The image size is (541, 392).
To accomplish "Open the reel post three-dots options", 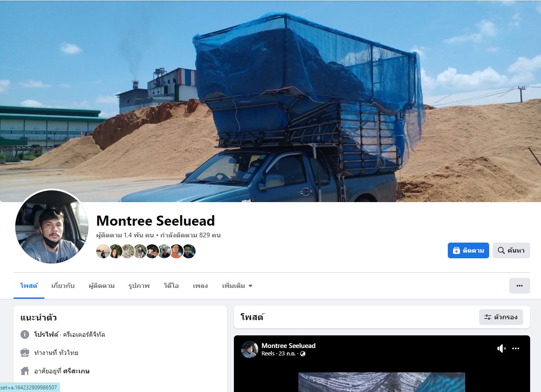I will [516, 348].
